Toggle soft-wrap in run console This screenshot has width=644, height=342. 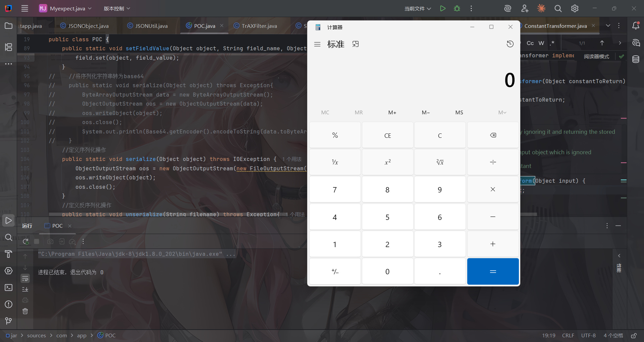25,278
